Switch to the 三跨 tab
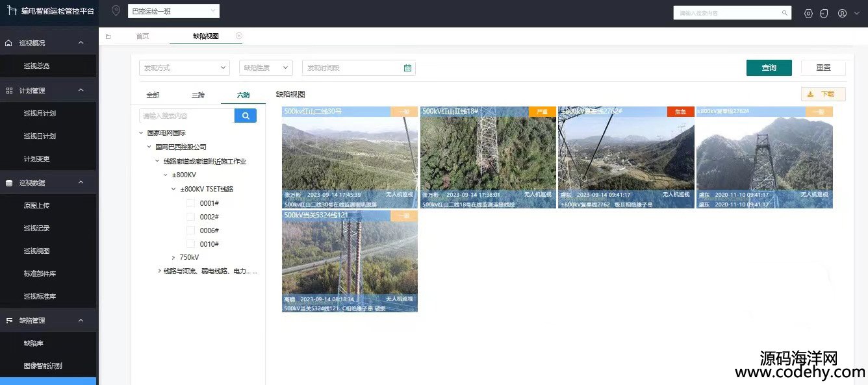The height and width of the screenshot is (385, 868). (x=198, y=95)
